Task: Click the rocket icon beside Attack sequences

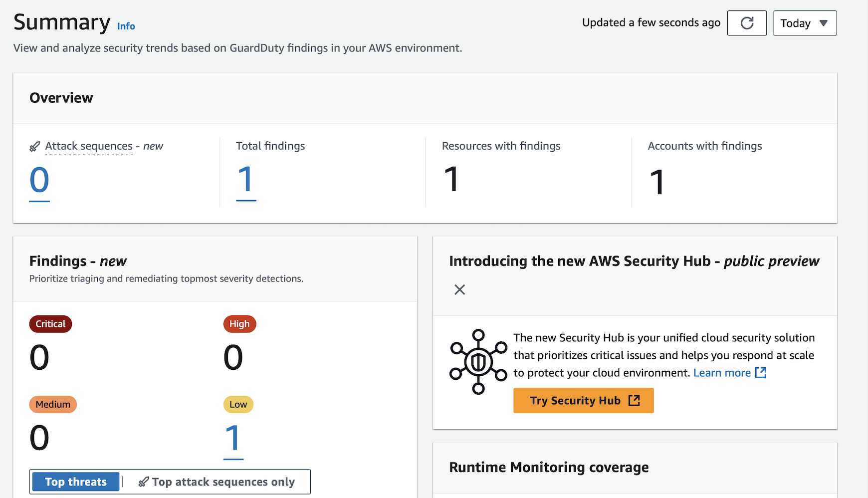Action: click(x=35, y=147)
